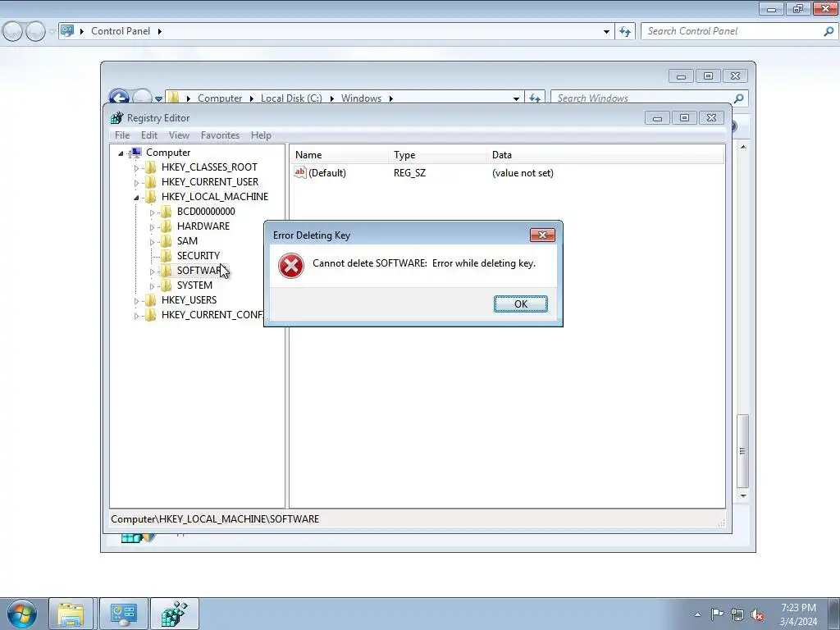Click refresh icon in Control Panel window
Screen dimensions: 840x630
point(624,32)
